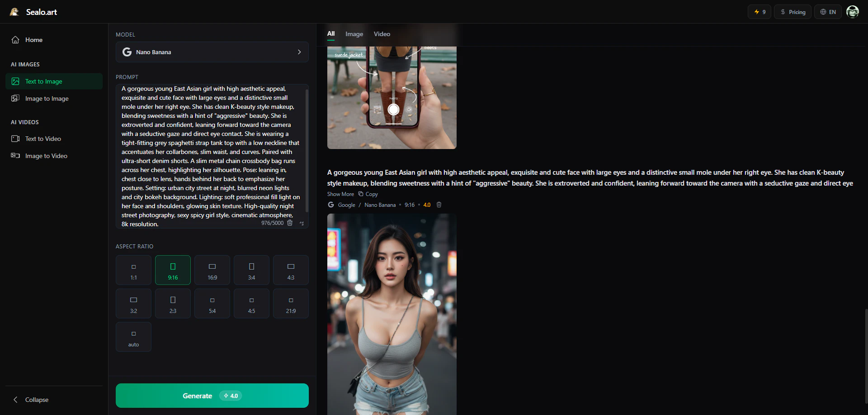
Task: Switch to the Video tab
Action: (x=382, y=34)
